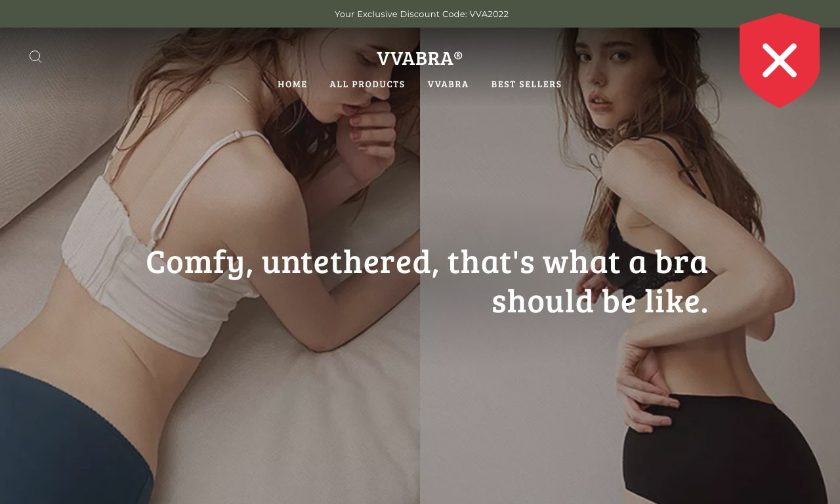
Task: Click the green announcement bar's empty left side
Action: click(x=164, y=14)
